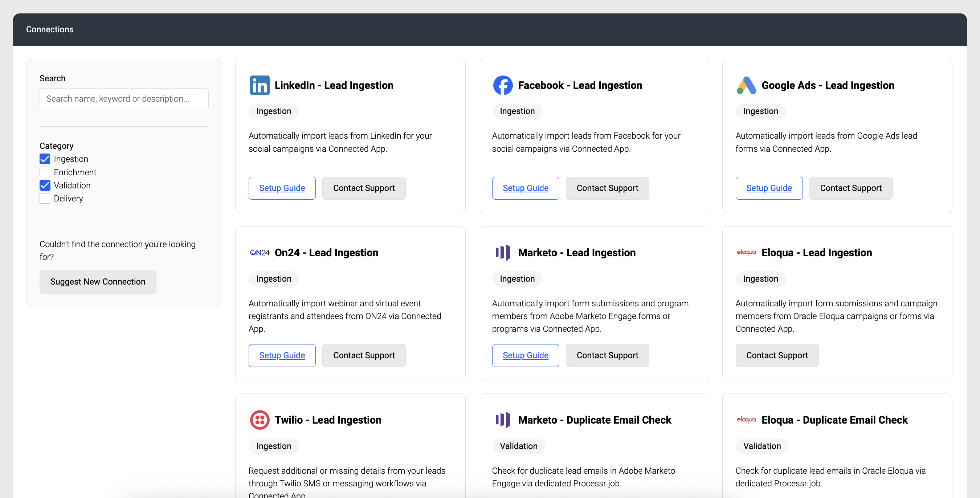Open Facebook Setup Guide

pyautogui.click(x=525, y=188)
